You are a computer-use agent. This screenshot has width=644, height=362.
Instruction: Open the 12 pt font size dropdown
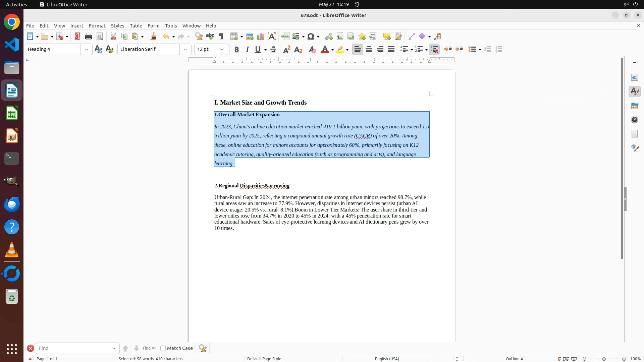point(222,49)
